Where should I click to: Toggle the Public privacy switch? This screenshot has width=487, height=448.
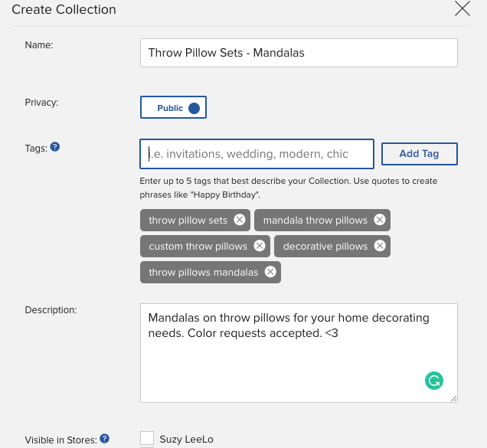[x=174, y=108]
